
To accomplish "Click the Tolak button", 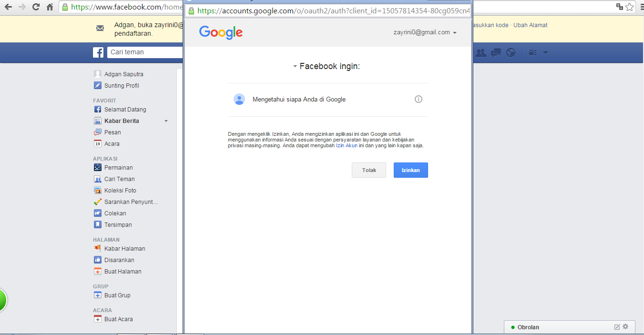I will [369, 170].
